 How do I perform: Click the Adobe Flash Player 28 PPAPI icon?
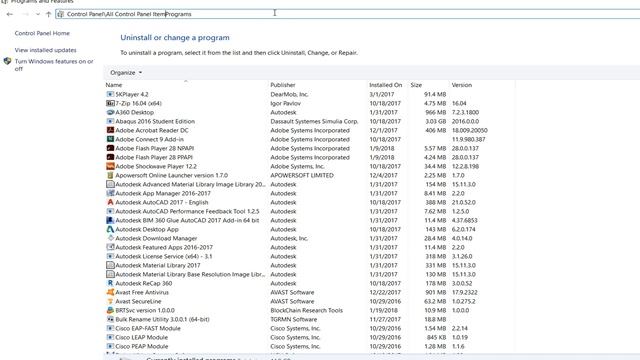[110, 157]
